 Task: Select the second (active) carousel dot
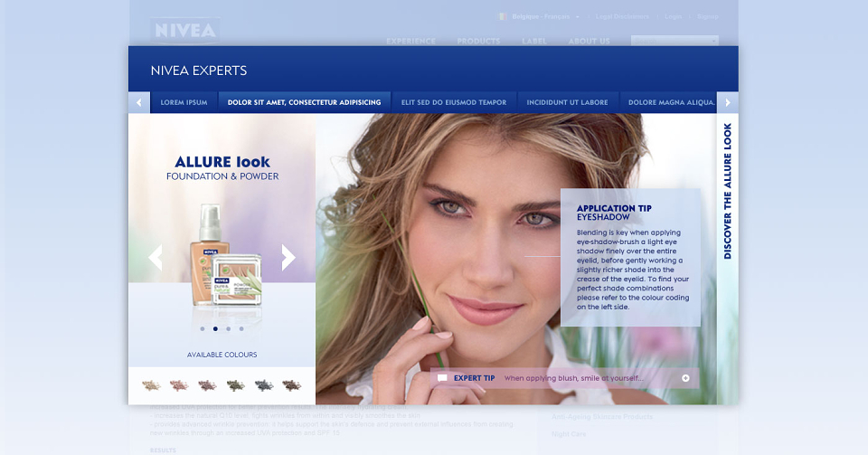[x=215, y=328]
